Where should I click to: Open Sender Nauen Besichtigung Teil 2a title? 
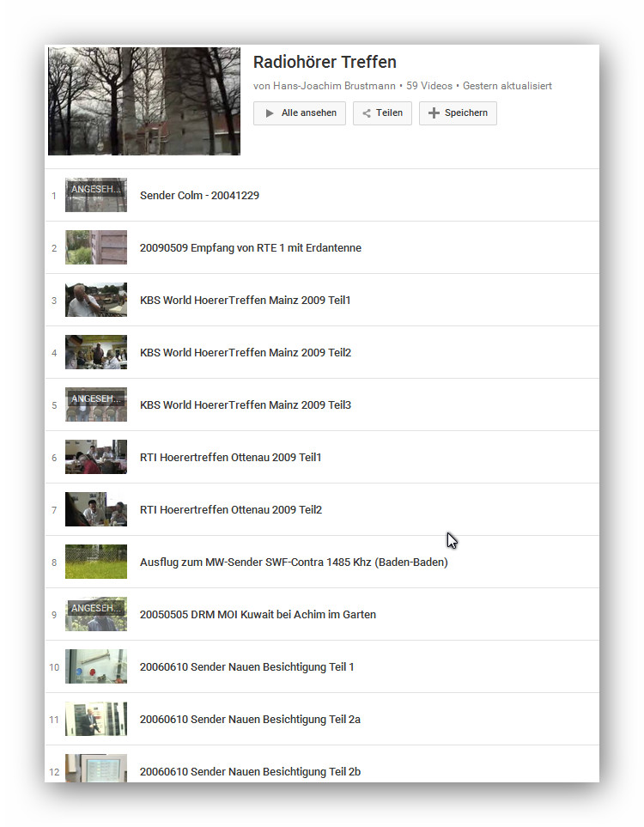[250, 720]
